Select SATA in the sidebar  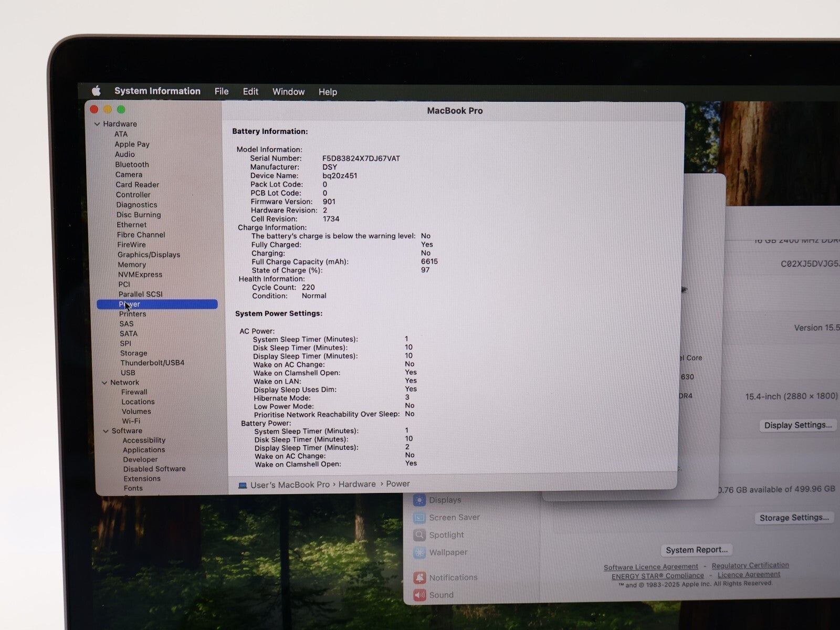(x=128, y=333)
